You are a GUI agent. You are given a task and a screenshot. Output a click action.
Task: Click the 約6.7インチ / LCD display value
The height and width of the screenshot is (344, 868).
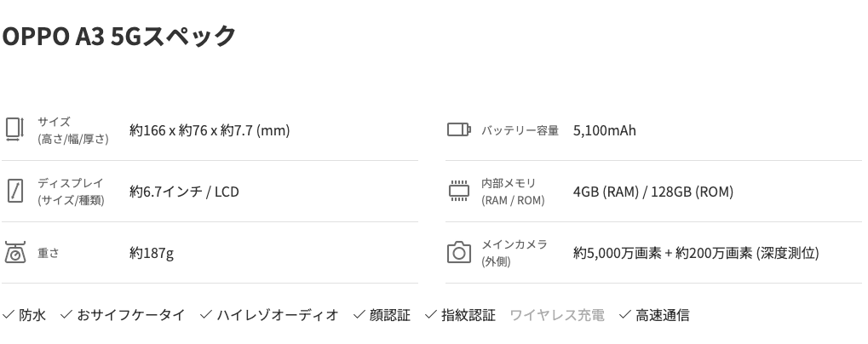pyautogui.click(x=184, y=192)
